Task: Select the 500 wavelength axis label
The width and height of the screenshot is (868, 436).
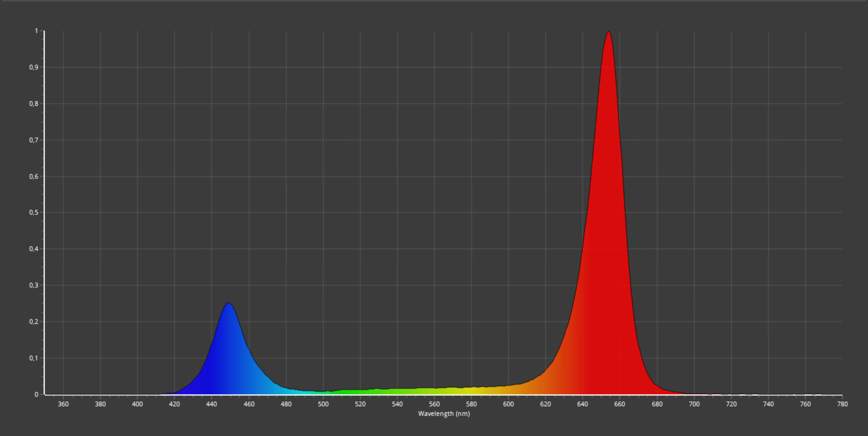Action: [323, 404]
